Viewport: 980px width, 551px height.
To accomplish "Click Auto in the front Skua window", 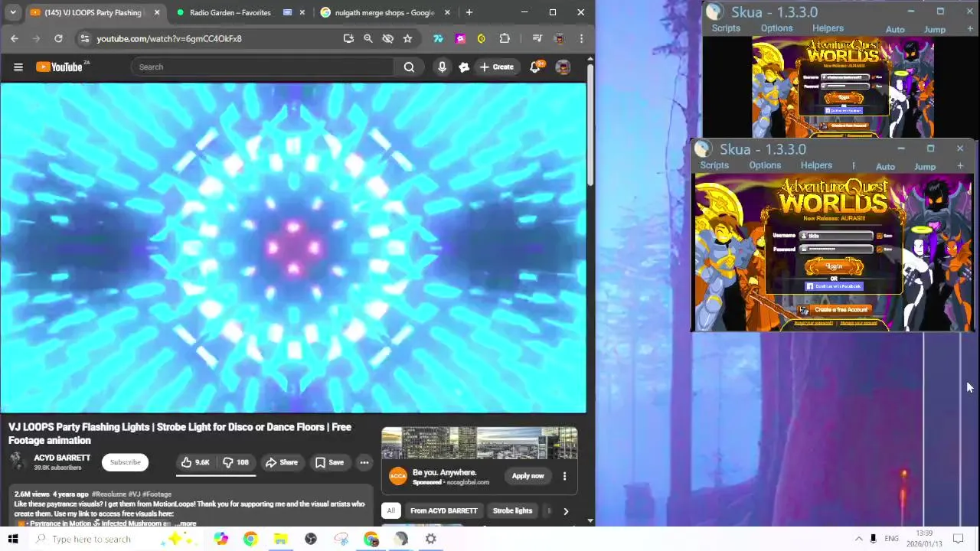I will 885,167.
